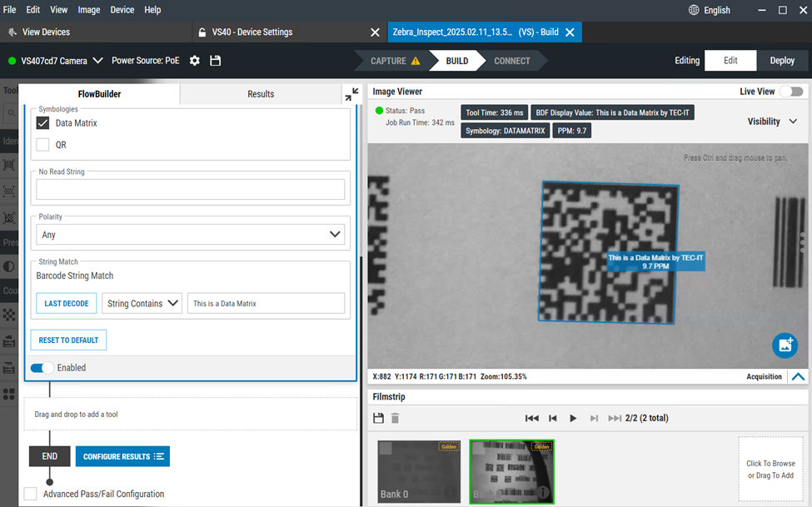The height and width of the screenshot is (507, 812).
Task: Open the Help menu
Action: [152, 10]
